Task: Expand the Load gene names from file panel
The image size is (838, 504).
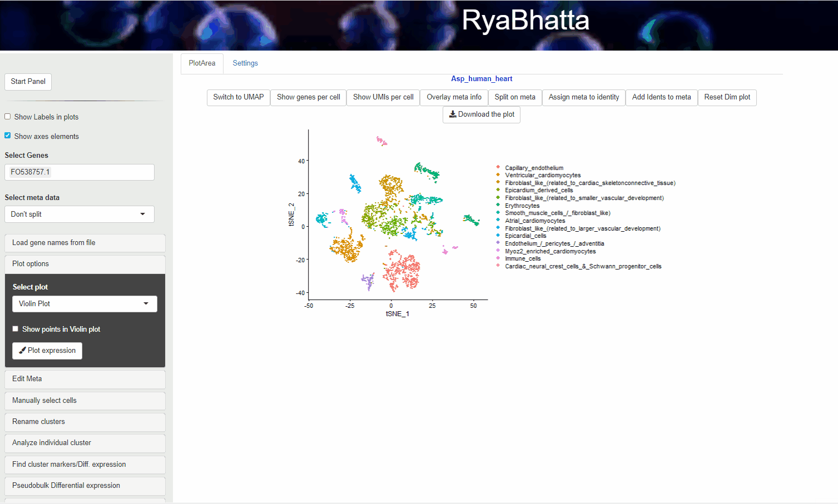Action: tap(85, 243)
